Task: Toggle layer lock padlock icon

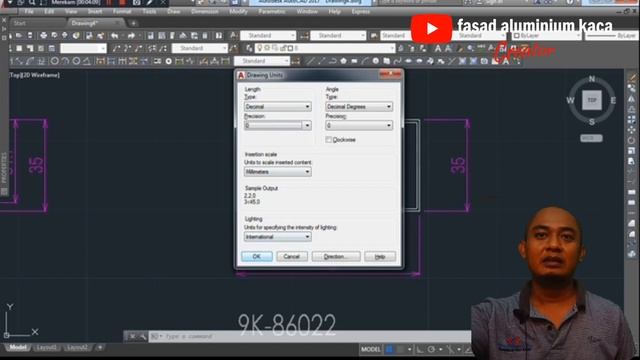Action: 282,49
